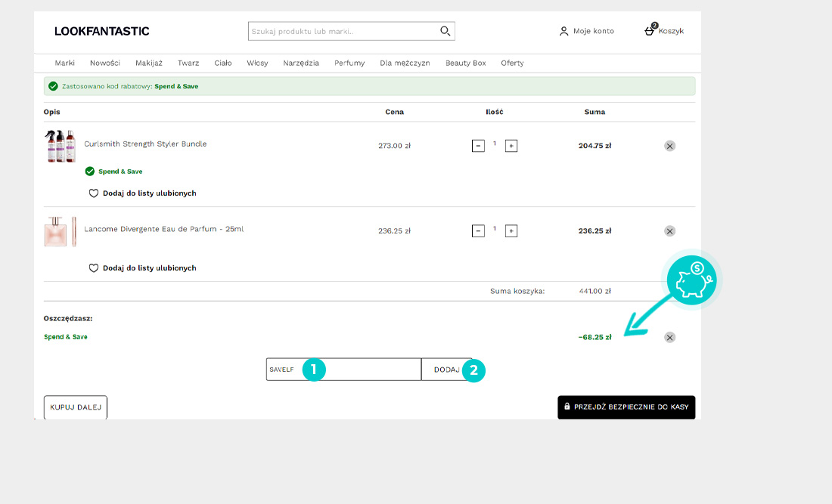The height and width of the screenshot is (504, 832).
Task: Click the Spend & Save savings label
Action: [x=66, y=337]
